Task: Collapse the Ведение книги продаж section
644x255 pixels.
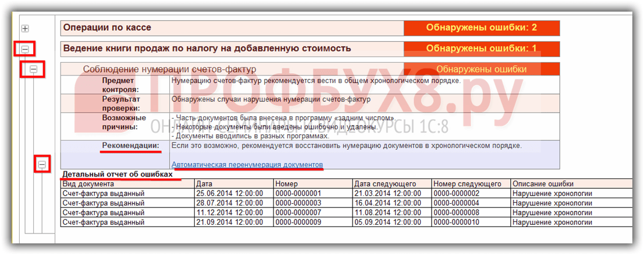Action: click(x=25, y=49)
